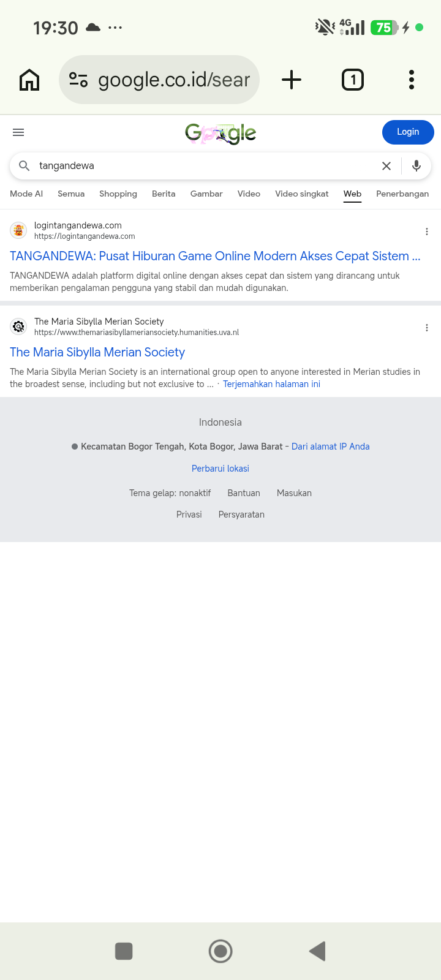The height and width of the screenshot is (980, 441).
Task: Start voice search with microphone icon
Action: click(417, 166)
